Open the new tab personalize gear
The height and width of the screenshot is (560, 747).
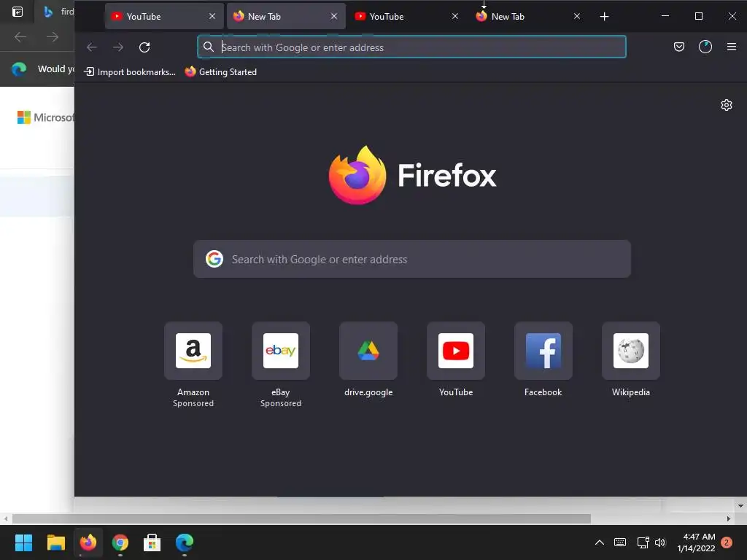click(x=726, y=105)
